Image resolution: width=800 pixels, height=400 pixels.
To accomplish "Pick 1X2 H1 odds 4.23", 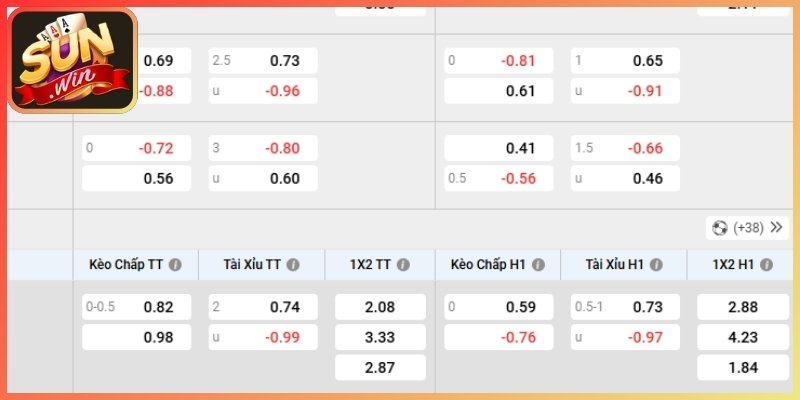I will coord(743,337).
